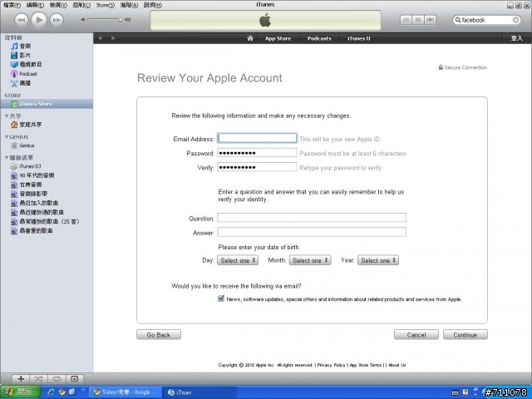
Task: Open the Privacy Policy link
Action: coord(331,365)
